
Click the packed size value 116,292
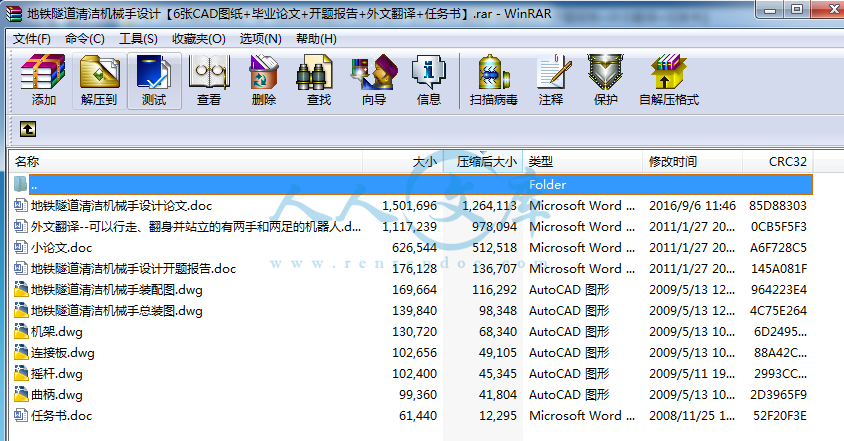click(495, 290)
